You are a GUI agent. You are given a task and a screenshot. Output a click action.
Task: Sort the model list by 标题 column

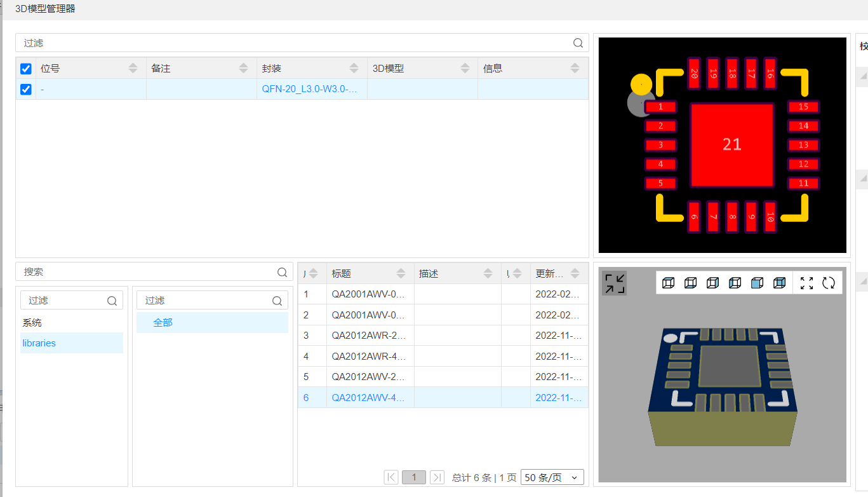pos(401,273)
